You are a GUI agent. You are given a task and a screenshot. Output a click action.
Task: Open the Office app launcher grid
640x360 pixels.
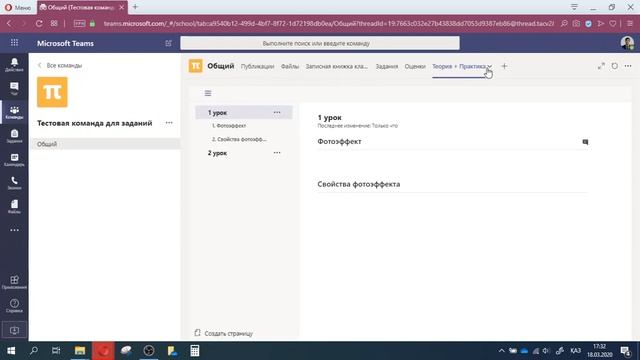14,42
